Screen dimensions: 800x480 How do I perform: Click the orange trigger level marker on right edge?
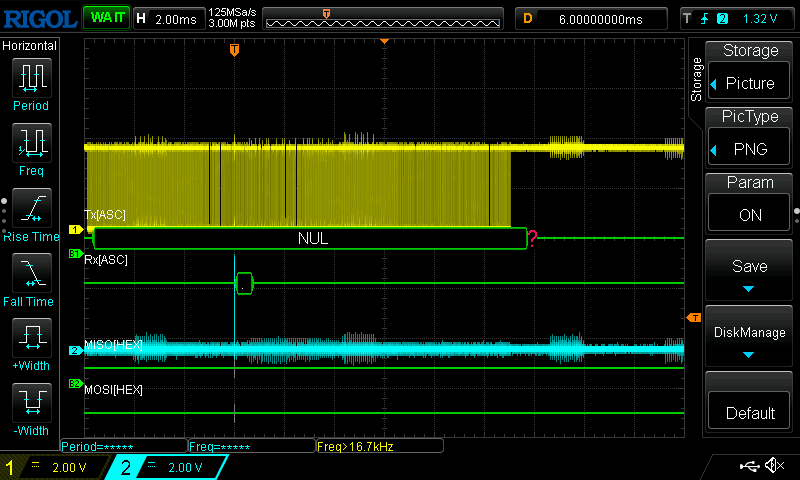point(693,318)
